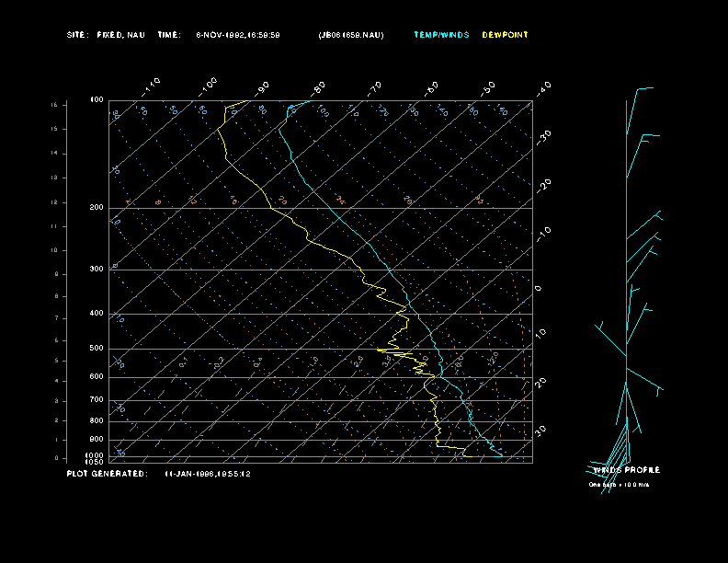Click the 5 km tick on height scale
728x563 pixels.
57,361
